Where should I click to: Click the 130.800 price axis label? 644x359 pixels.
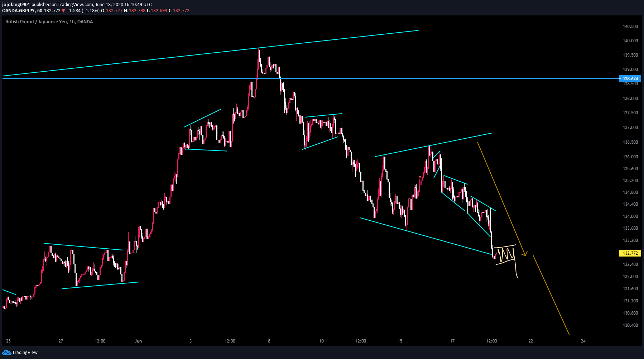(630, 313)
